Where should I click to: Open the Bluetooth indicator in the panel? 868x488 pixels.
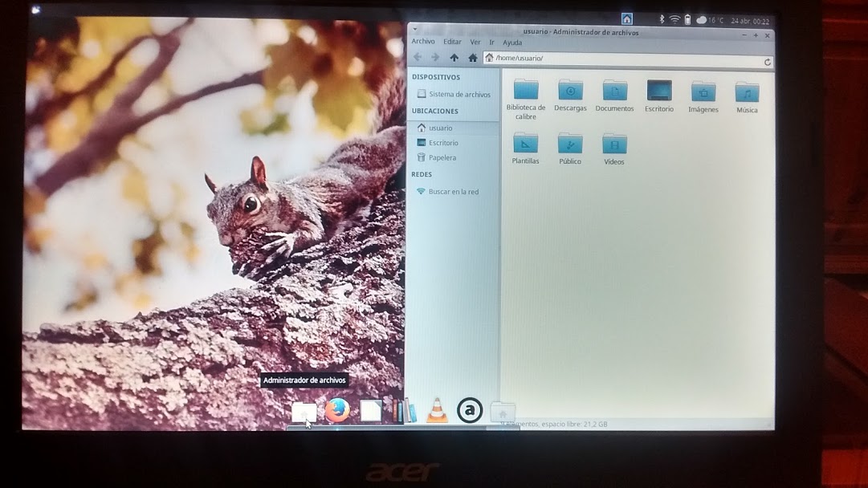click(662, 19)
